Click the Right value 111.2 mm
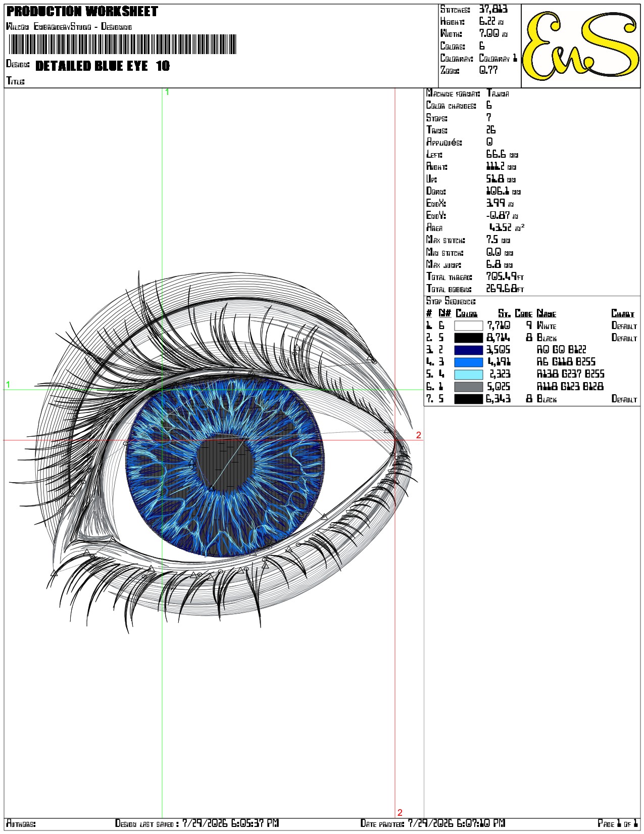The width and height of the screenshot is (644, 834). click(501, 166)
